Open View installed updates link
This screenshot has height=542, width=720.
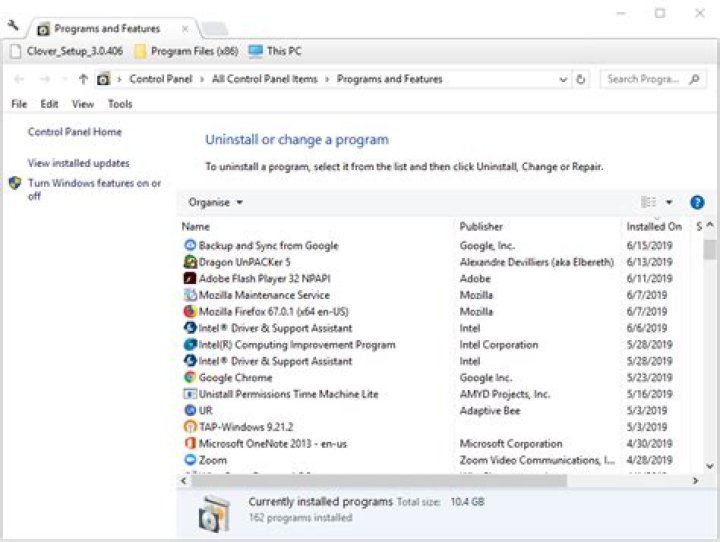pyautogui.click(x=79, y=163)
